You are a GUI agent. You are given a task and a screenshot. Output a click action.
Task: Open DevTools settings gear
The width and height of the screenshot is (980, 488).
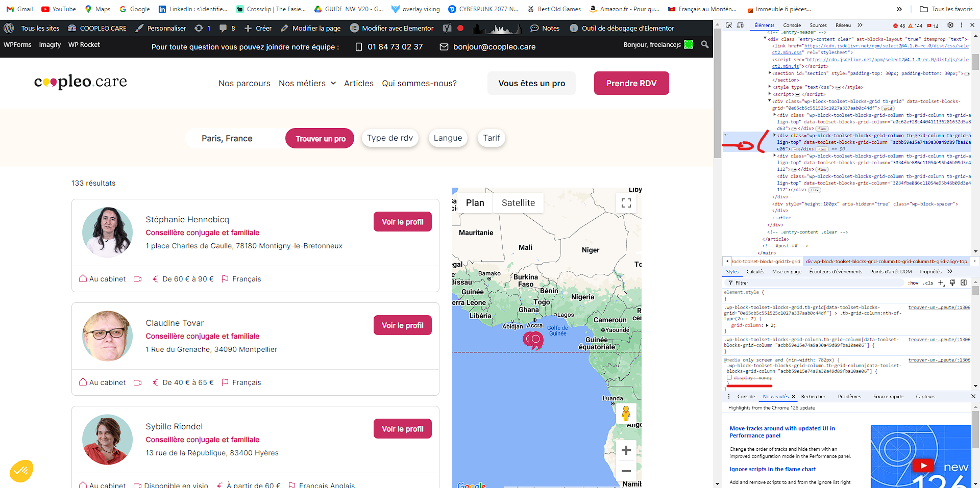(950, 25)
